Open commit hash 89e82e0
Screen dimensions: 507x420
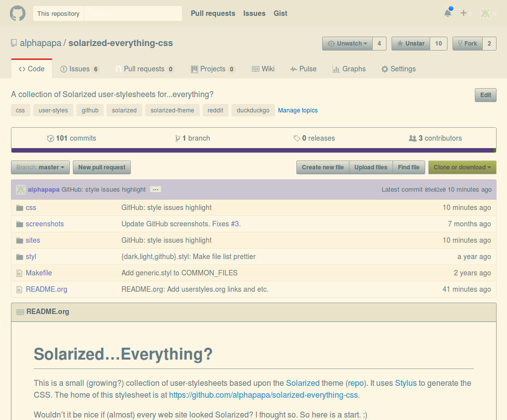[435, 190]
